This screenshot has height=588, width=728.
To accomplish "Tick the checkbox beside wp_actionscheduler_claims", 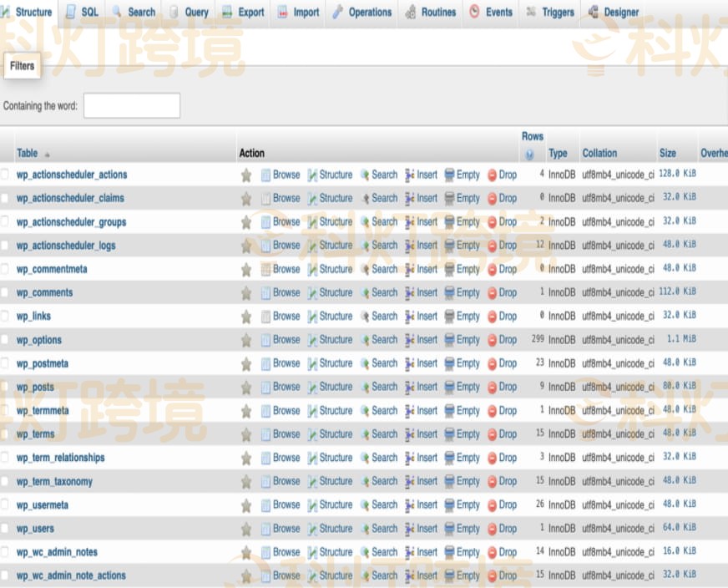I will pyautogui.click(x=5, y=199).
